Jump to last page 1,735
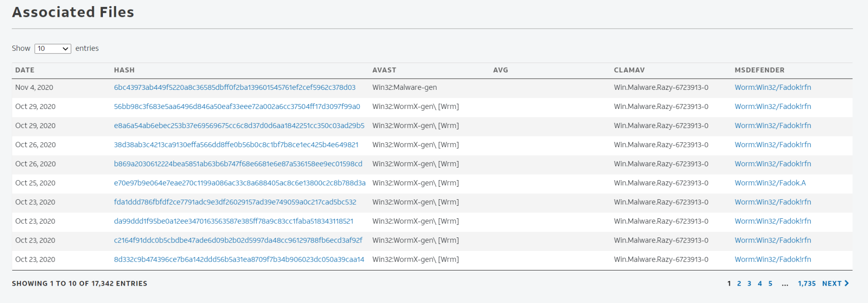The width and height of the screenshot is (868, 303). point(806,283)
